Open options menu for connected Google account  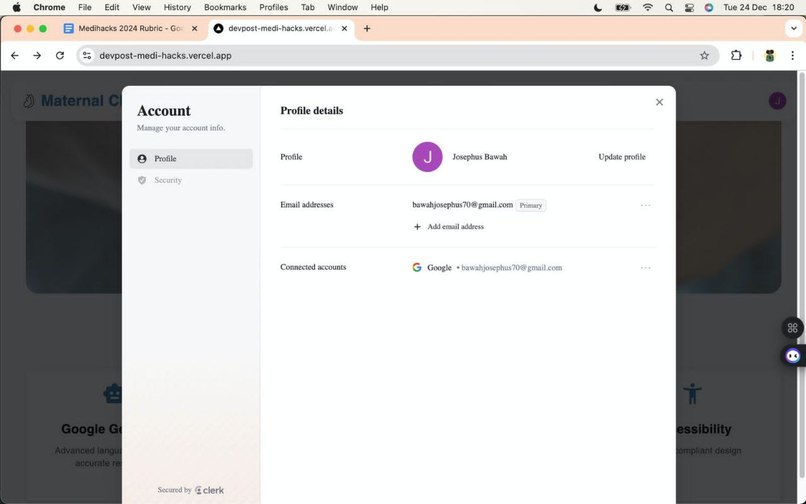coord(645,267)
